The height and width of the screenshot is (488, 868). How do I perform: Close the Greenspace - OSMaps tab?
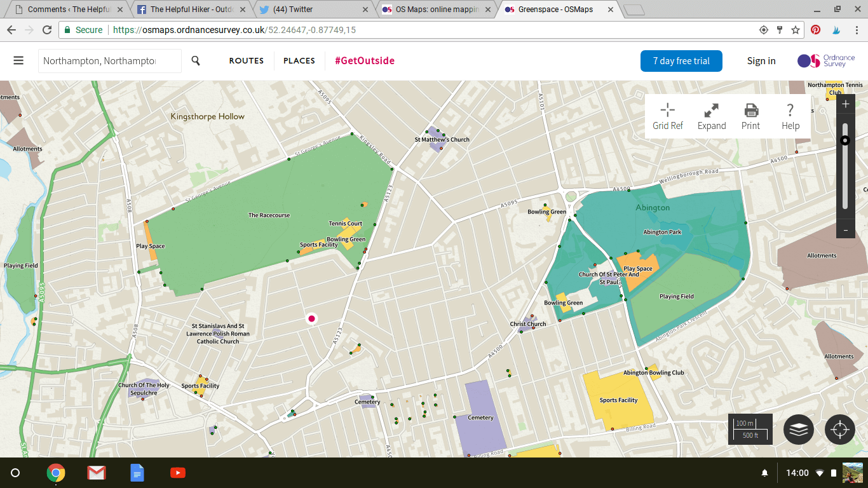[x=610, y=10]
